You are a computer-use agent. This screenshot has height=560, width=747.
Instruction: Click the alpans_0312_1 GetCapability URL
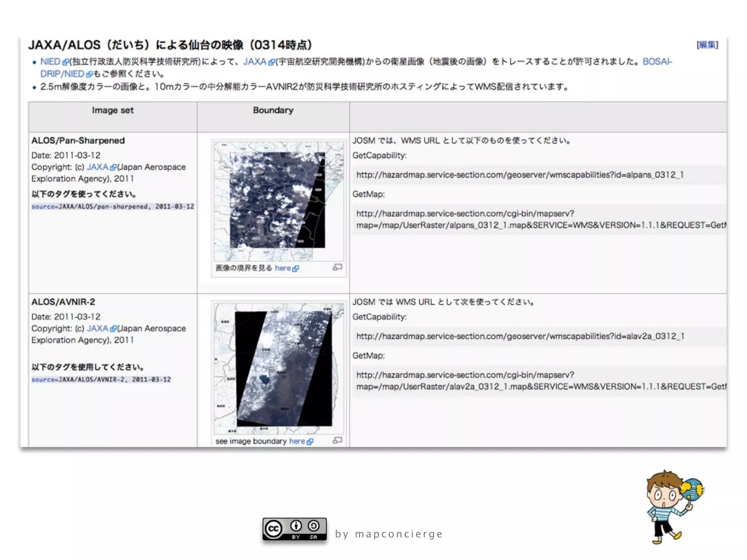[519, 175]
